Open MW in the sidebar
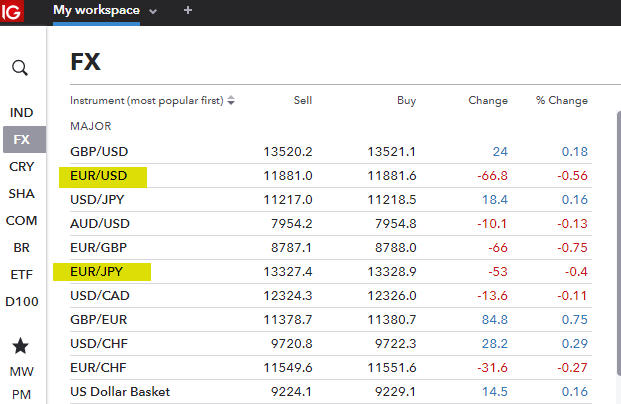The image size is (621, 404). point(21,372)
